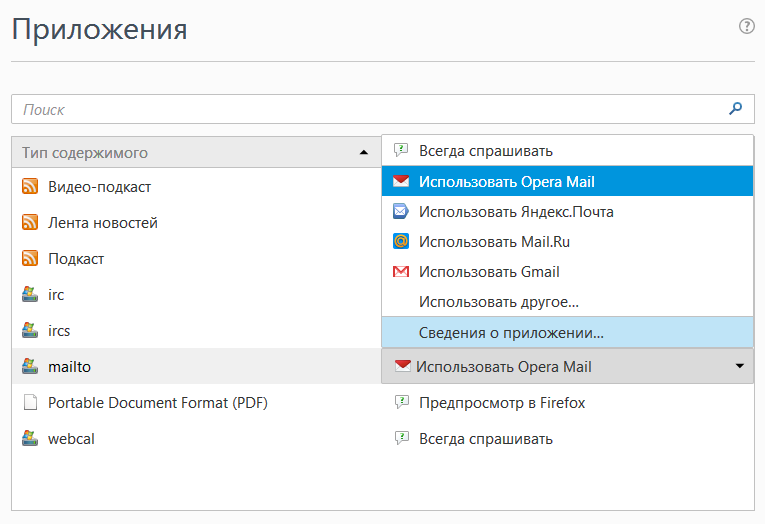Select the Подкаст row
This screenshot has height=524, width=765.
pyautogui.click(x=196, y=259)
